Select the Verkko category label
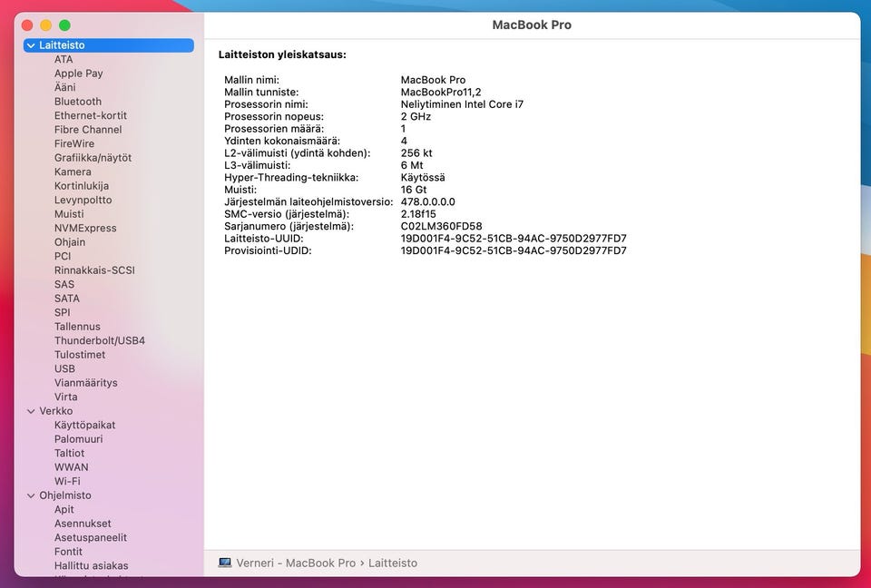The height and width of the screenshot is (588, 871). (x=55, y=411)
